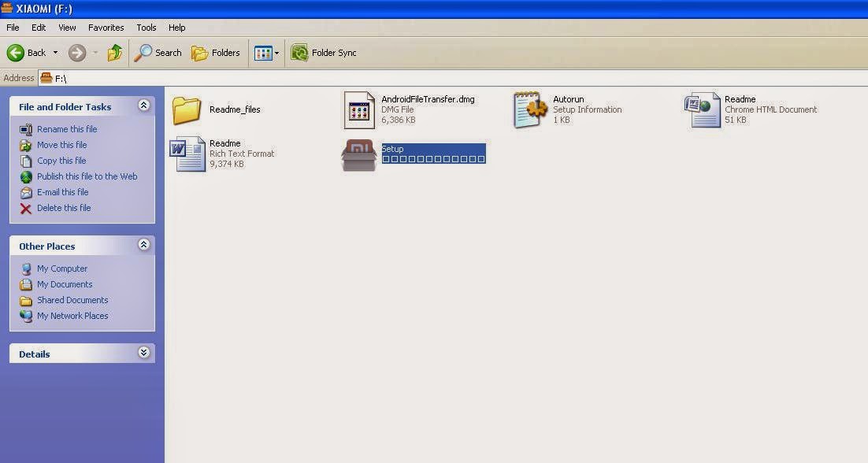Click Copy this file link
Image resolution: width=868 pixels, height=463 pixels.
(x=61, y=161)
